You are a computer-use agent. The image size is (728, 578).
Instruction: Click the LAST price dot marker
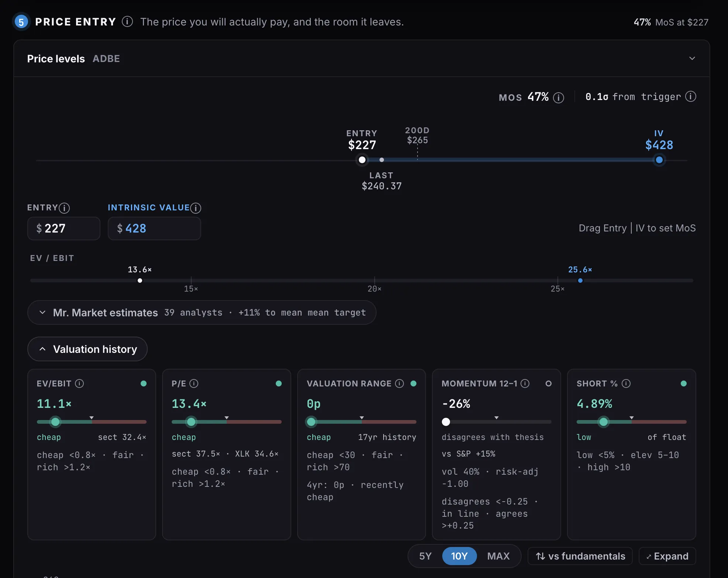(382, 160)
